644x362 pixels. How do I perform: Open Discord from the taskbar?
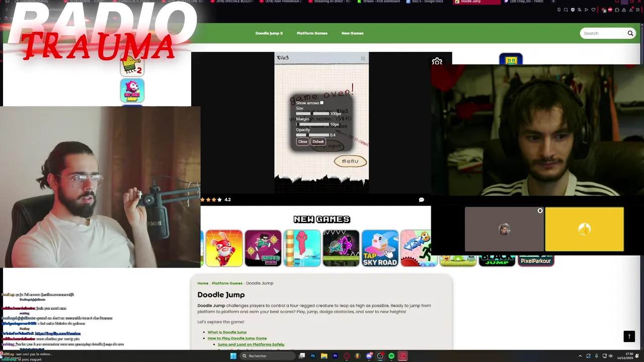pos(369,356)
